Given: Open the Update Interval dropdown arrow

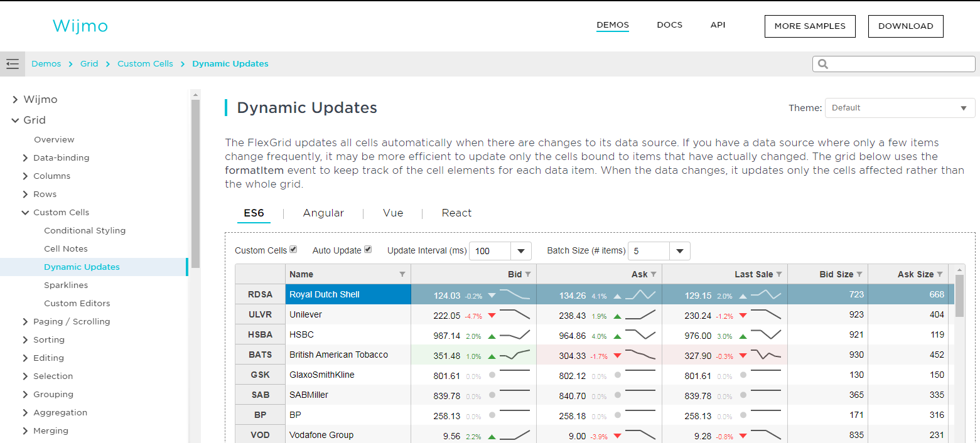Looking at the screenshot, I should pos(520,251).
